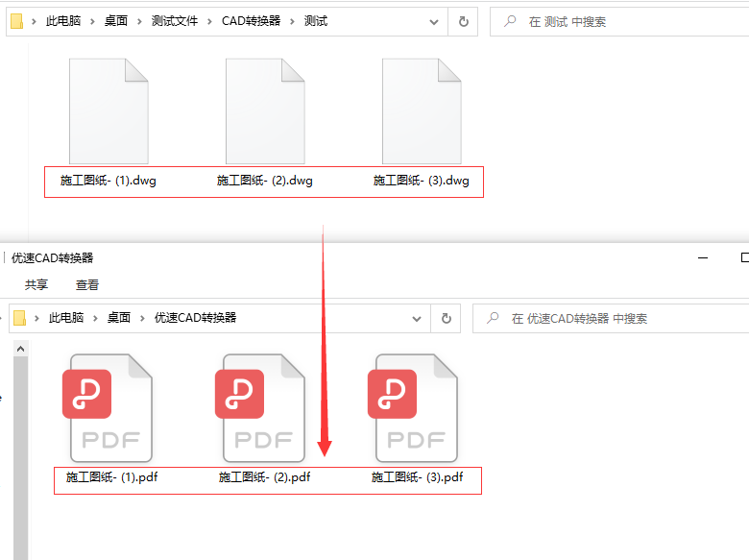Select the 施工图纸- (2).pdf file icon

tap(260, 408)
